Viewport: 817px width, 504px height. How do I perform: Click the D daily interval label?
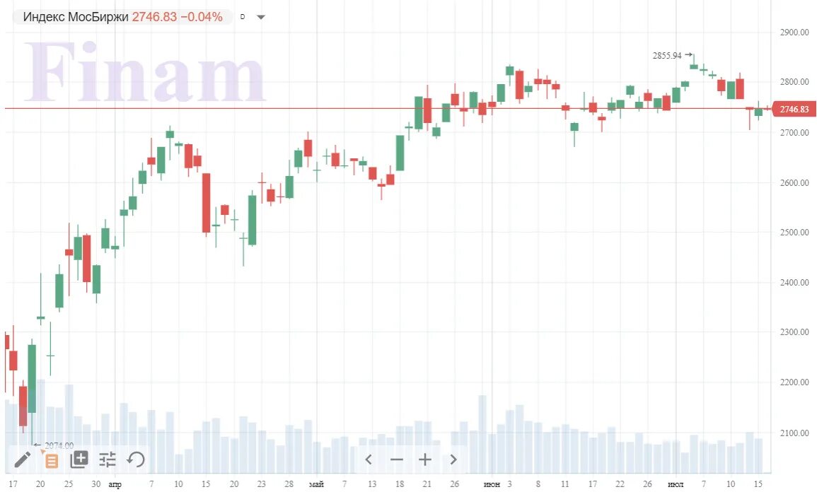243,16
